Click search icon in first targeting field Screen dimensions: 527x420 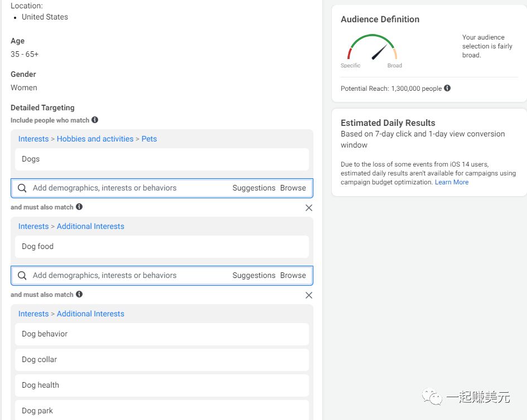coord(22,188)
